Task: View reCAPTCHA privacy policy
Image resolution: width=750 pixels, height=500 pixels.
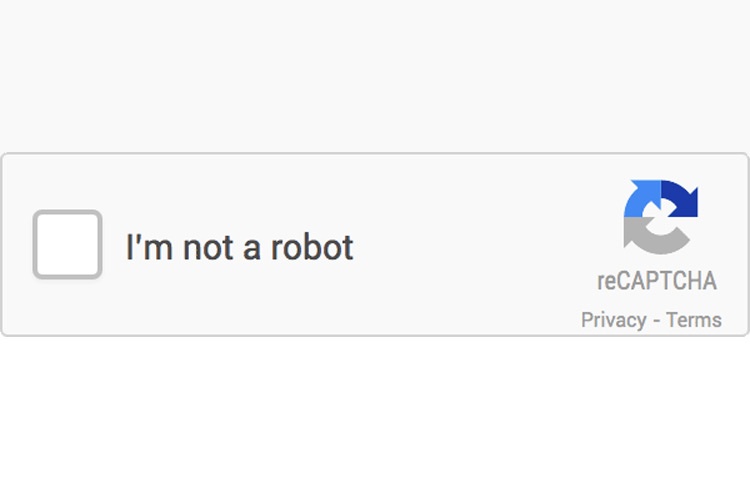Action: (613, 320)
